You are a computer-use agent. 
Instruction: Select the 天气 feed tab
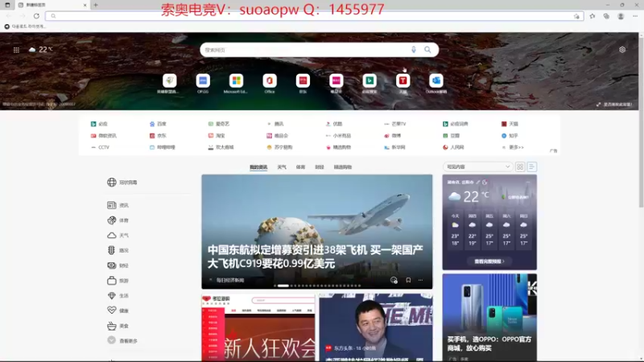(x=281, y=167)
